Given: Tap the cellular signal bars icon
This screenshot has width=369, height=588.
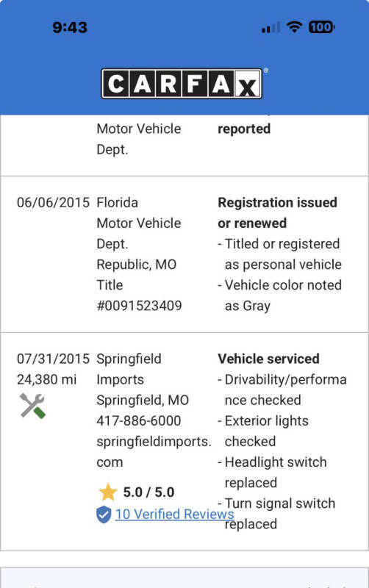Looking at the screenshot, I should coord(271,27).
